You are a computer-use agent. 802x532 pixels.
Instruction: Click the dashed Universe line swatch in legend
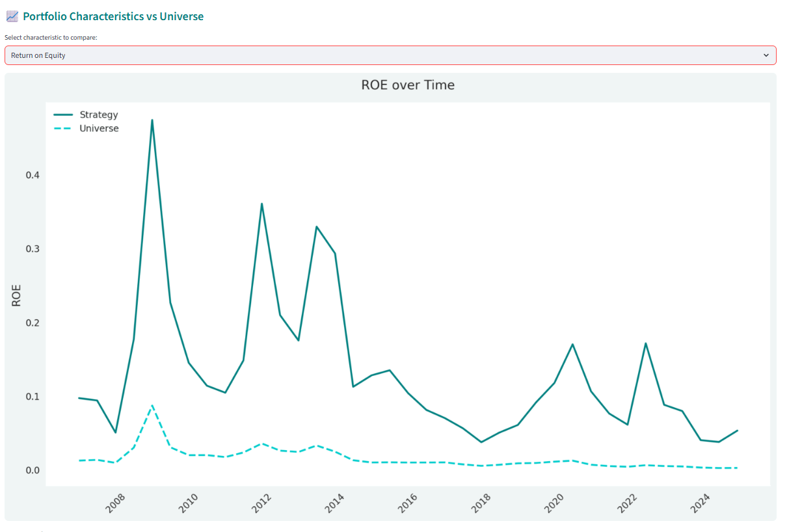click(62, 128)
